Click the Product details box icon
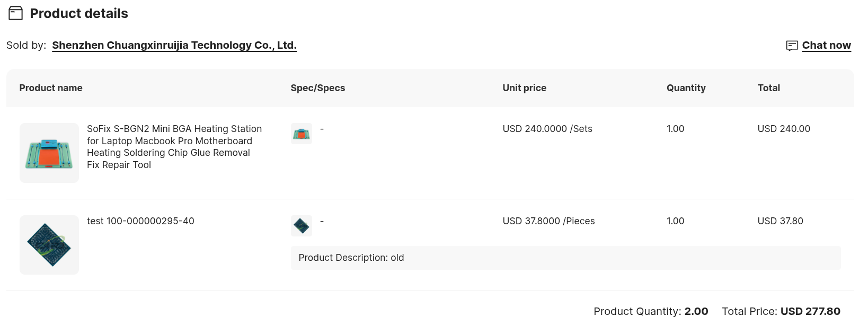 pyautogui.click(x=16, y=13)
